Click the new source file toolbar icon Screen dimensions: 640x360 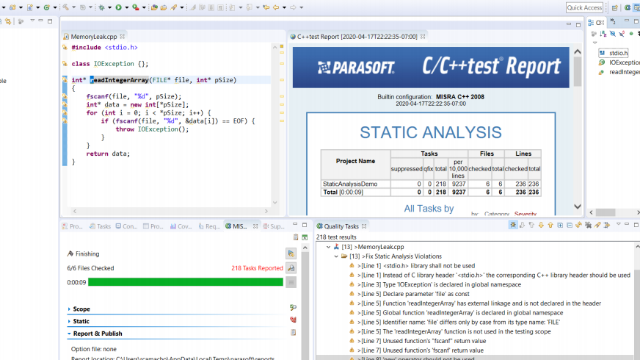30,7
